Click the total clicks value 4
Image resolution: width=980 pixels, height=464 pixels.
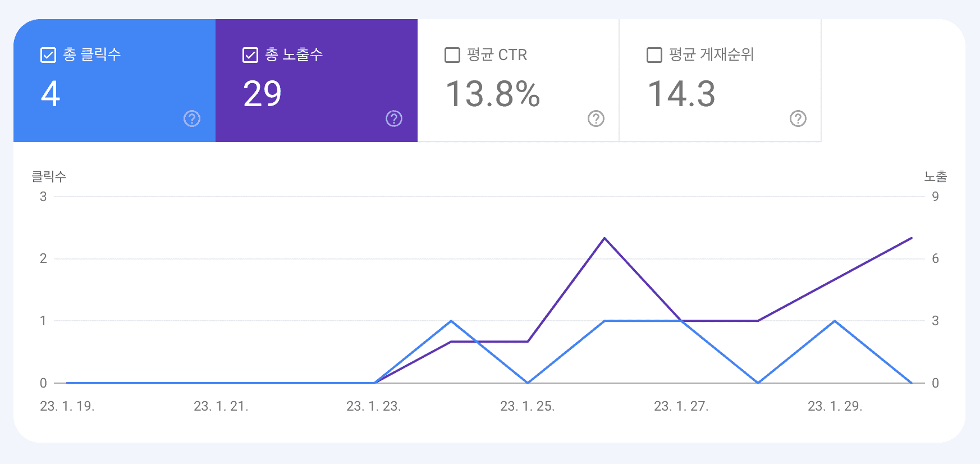(x=51, y=94)
